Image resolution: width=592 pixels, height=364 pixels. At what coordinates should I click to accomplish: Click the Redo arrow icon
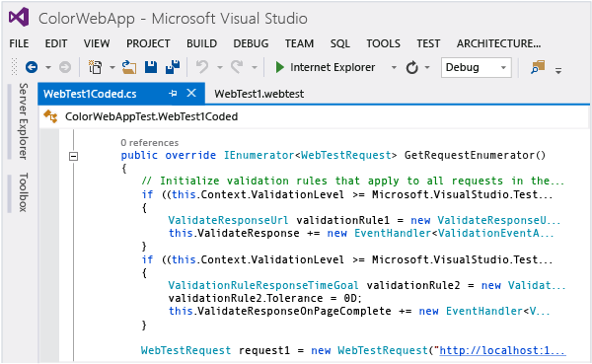tap(237, 67)
